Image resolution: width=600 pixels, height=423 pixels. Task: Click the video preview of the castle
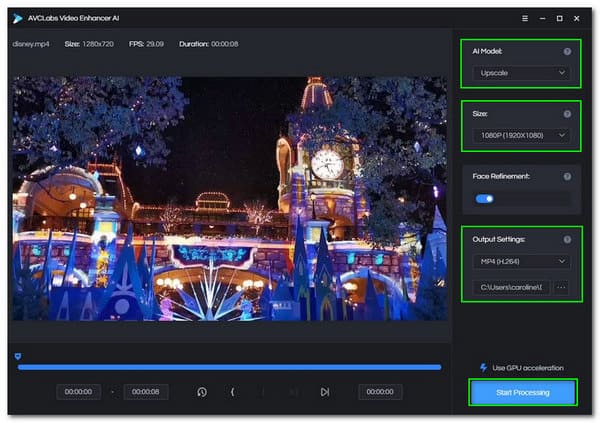pyautogui.click(x=230, y=198)
